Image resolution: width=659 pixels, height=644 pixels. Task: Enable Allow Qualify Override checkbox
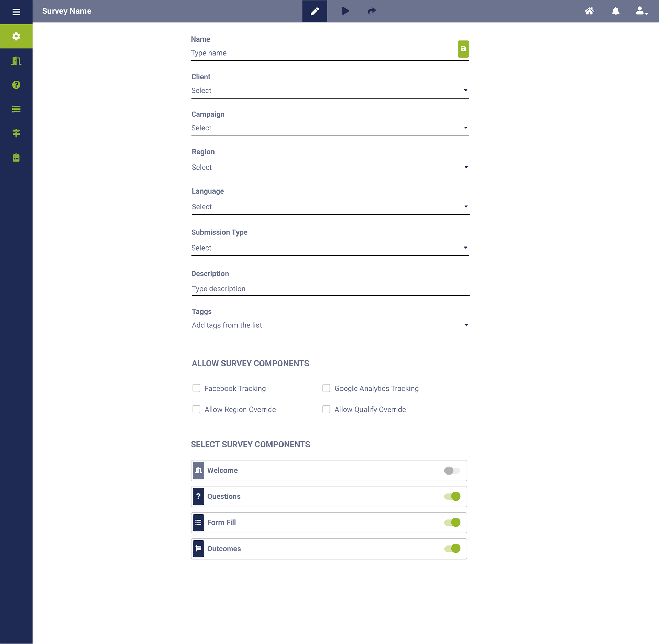326,409
